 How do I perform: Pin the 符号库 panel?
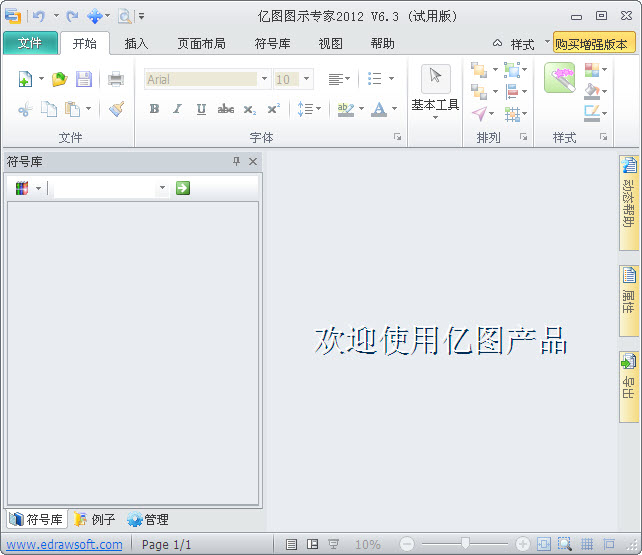[x=236, y=161]
